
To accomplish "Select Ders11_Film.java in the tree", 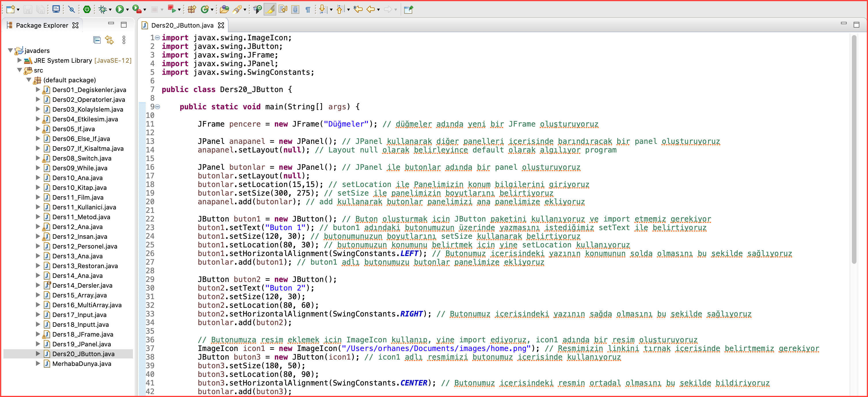I will (77, 197).
